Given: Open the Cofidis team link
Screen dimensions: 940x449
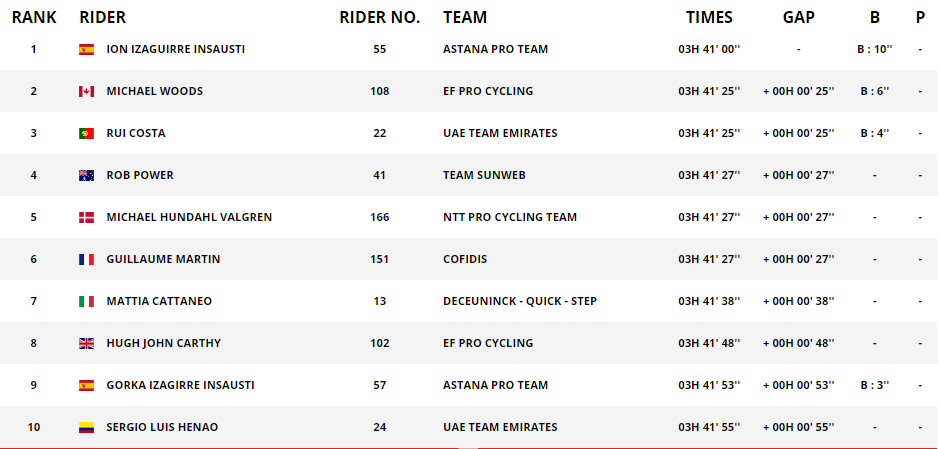Looking at the screenshot, I should point(465,259).
